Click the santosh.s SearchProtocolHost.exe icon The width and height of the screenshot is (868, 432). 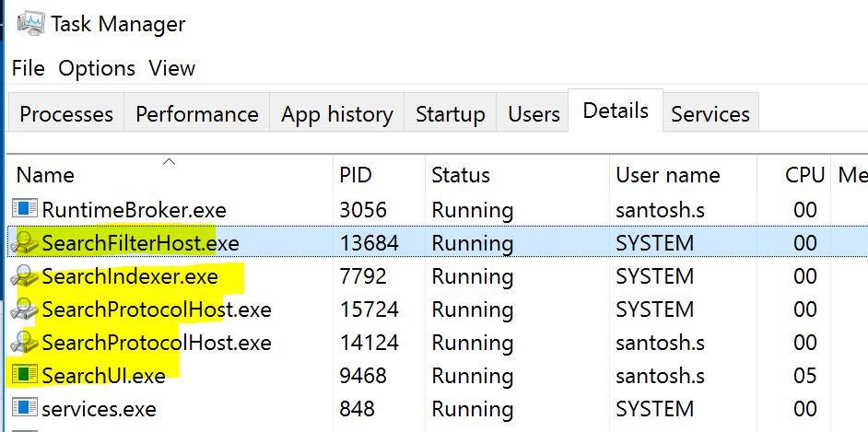coord(24,343)
